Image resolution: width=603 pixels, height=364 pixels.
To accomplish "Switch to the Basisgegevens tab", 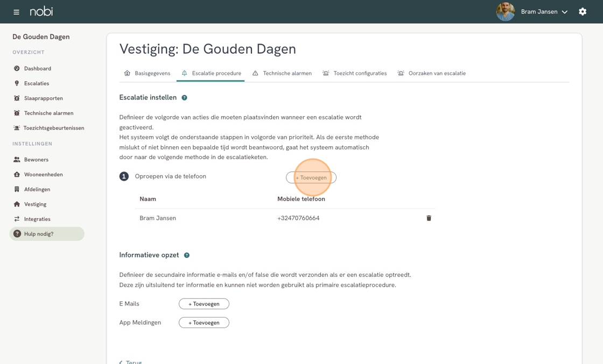I will click(x=147, y=73).
